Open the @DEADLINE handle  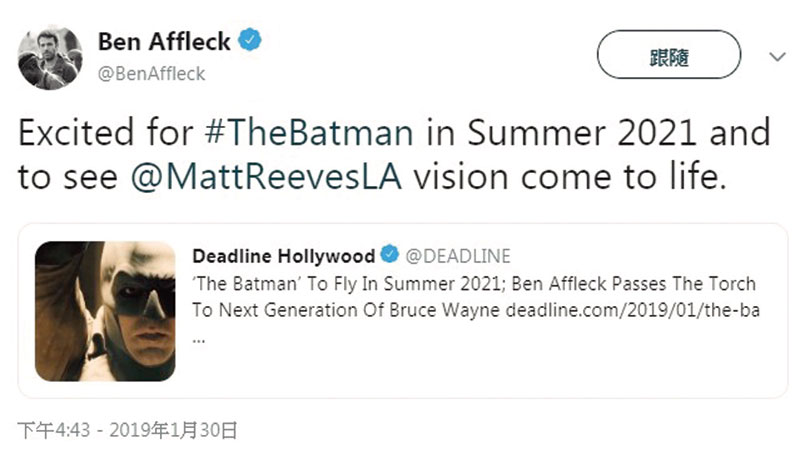[458, 256]
